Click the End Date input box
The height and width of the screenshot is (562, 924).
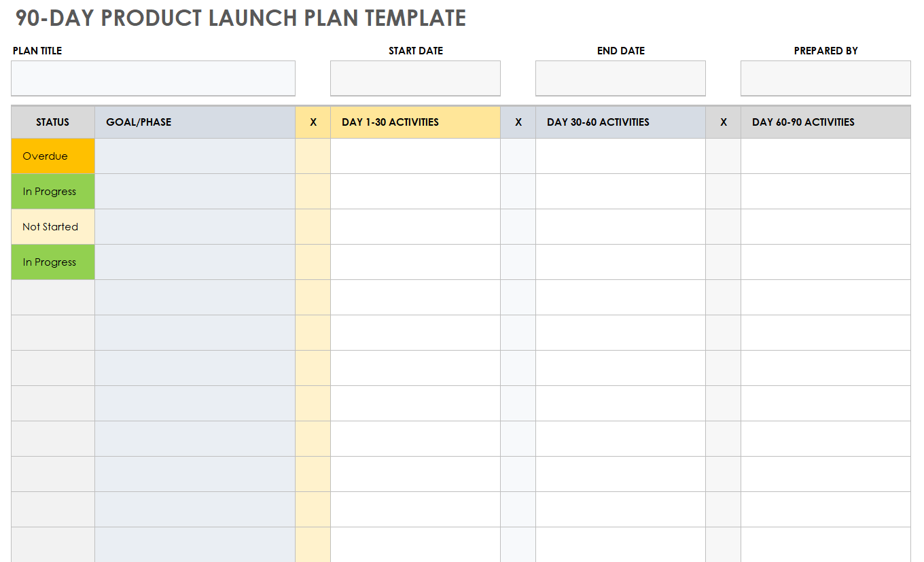point(620,78)
